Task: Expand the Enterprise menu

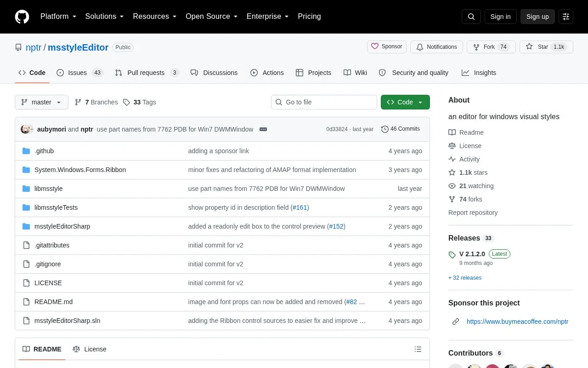Action: (x=268, y=17)
